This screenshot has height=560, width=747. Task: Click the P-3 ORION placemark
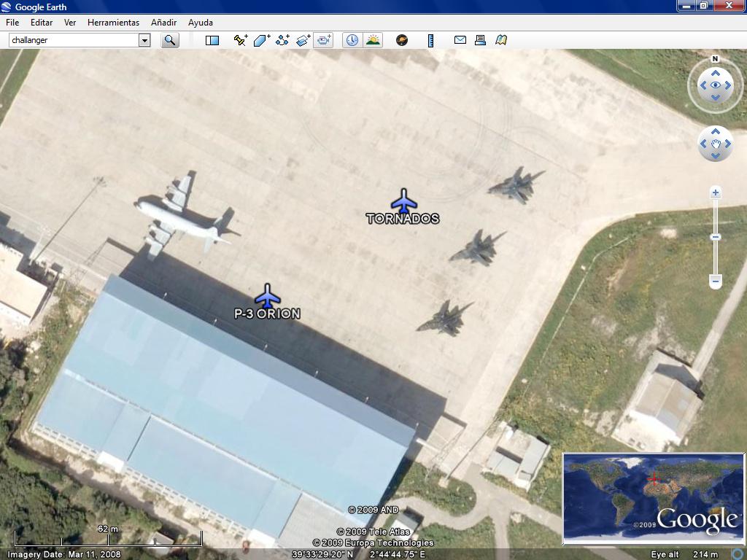click(268, 296)
